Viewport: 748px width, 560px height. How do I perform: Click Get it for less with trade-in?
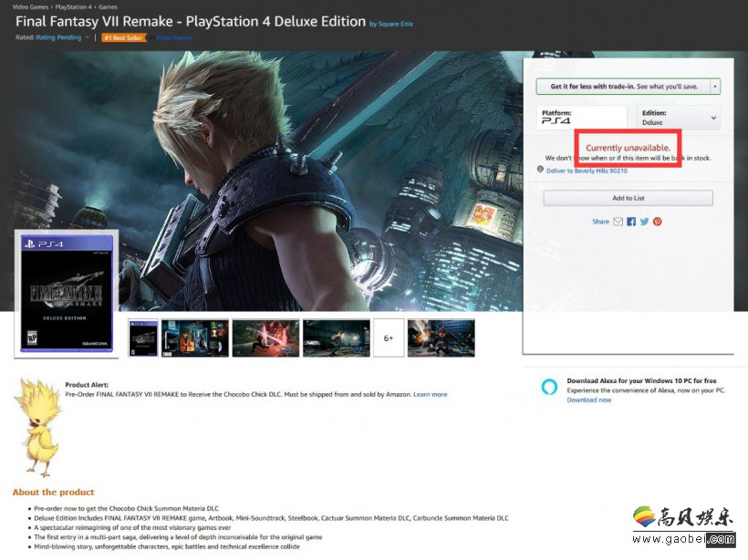[624, 87]
